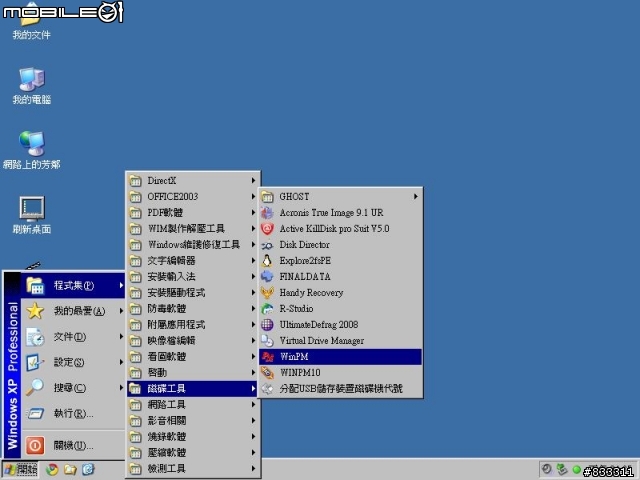Expand the 防毒軟體 folder
Screen dimensions: 640x480
tap(193, 309)
